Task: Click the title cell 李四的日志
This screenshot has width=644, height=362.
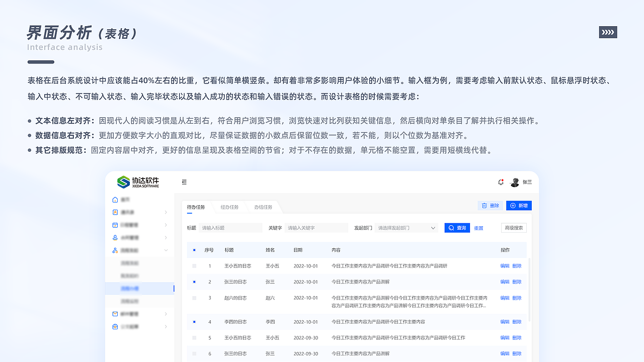Action: click(235, 322)
